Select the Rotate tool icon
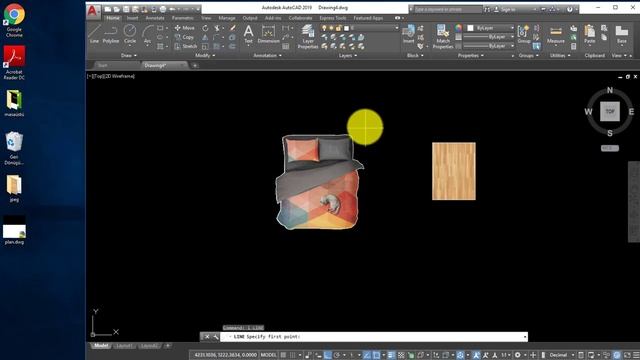This screenshot has height=360, width=640. [x=205, y=28]
